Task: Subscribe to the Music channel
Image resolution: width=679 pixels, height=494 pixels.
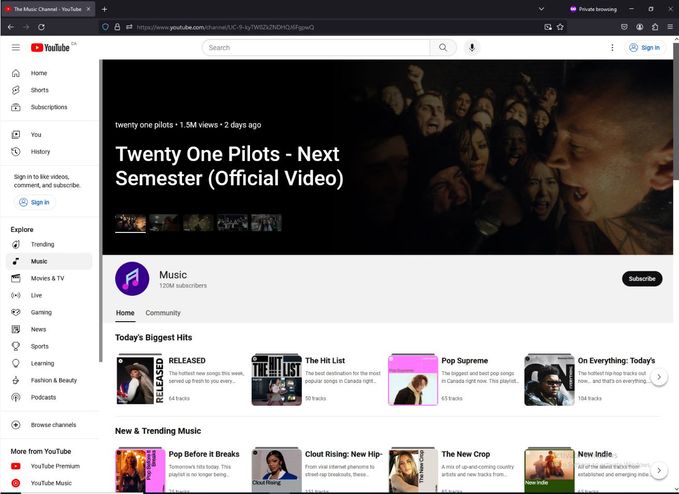Action: [642, 278]
